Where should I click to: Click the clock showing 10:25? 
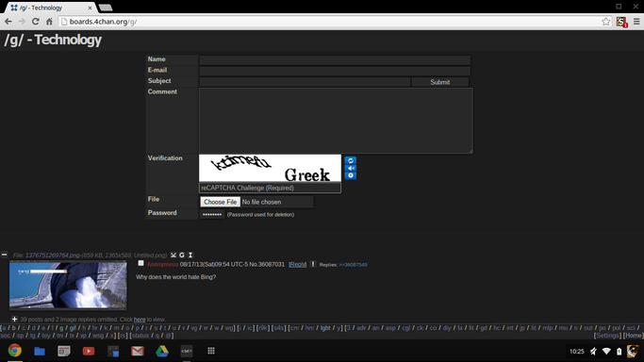[577, 352]
